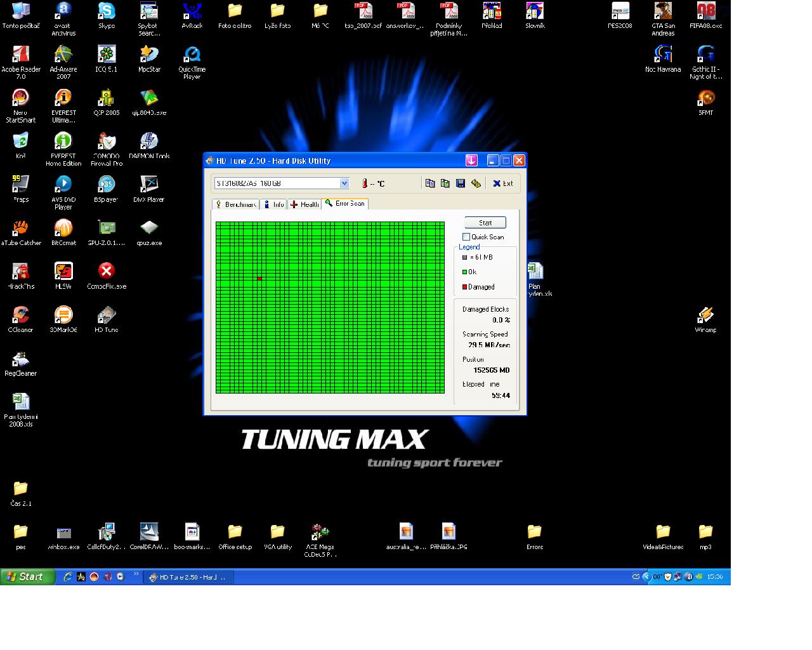Click the taskbar clock showing 15:36
This screenshot has width=812, height=650.
tap(715, 577)
